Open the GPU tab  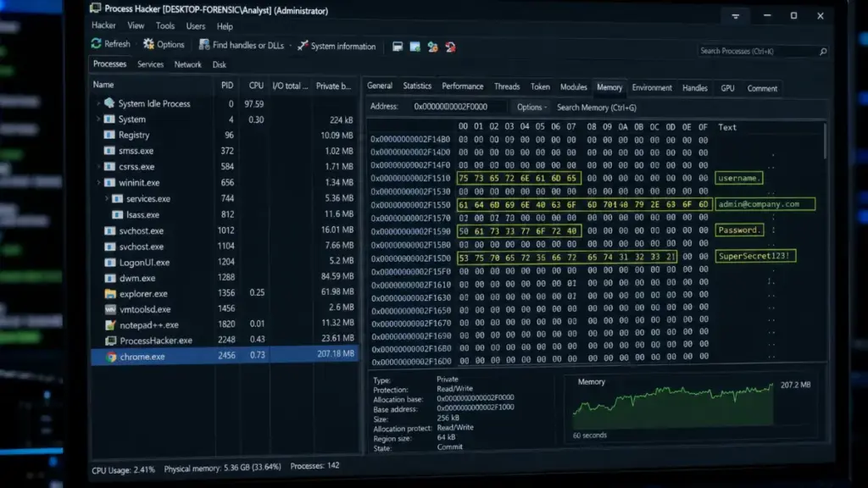point(727,88)
